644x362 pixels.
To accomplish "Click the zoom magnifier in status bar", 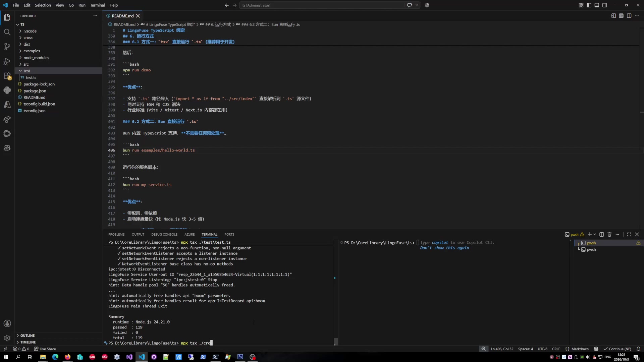I will [x=483, y=349].
